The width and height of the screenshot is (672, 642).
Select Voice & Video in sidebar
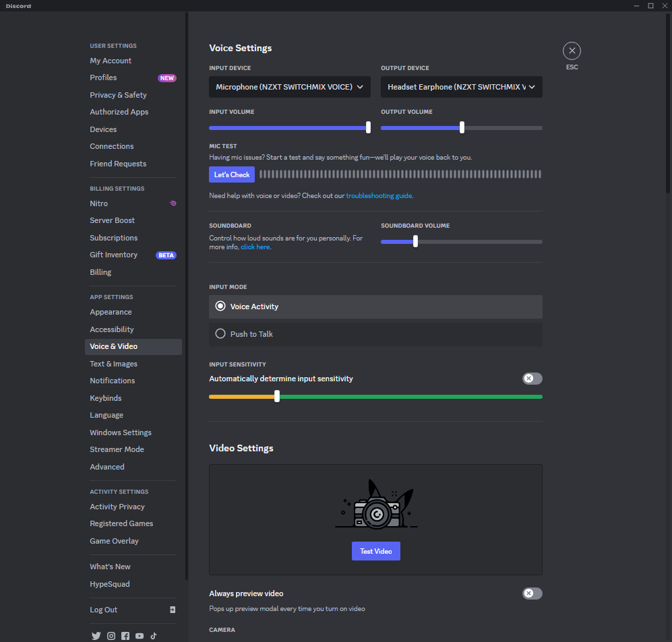(133, 346)
